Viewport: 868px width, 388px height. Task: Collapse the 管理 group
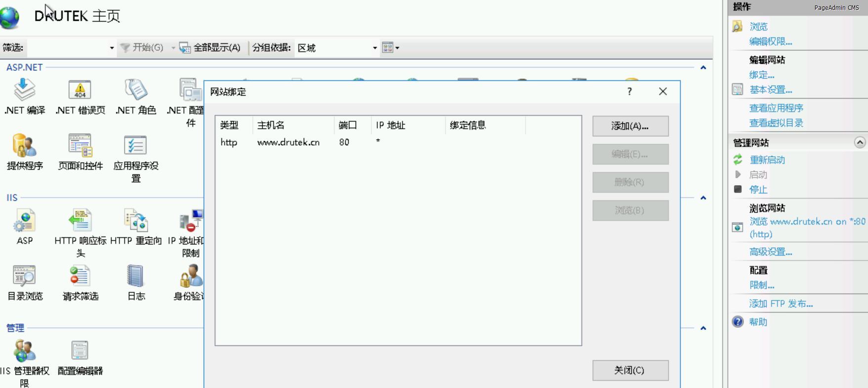pos(703,328)
